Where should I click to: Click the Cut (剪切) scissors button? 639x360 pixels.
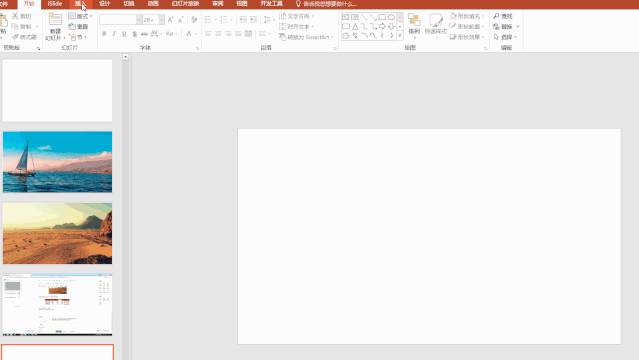(x=22, y=16)
